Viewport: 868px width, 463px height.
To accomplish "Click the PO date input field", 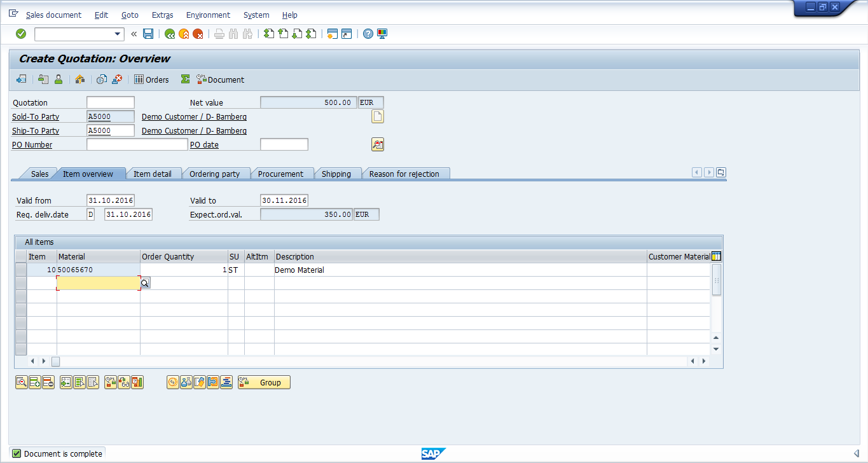I will [x=284, y=144].
